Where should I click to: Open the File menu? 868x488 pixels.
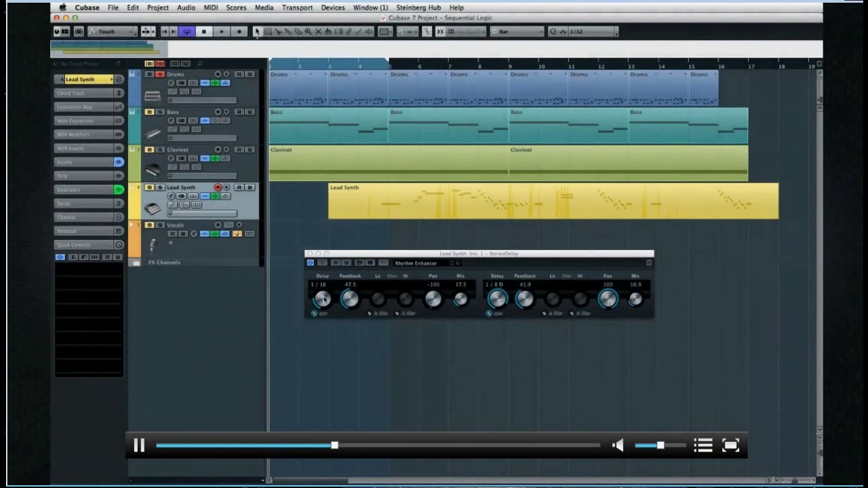113,7
